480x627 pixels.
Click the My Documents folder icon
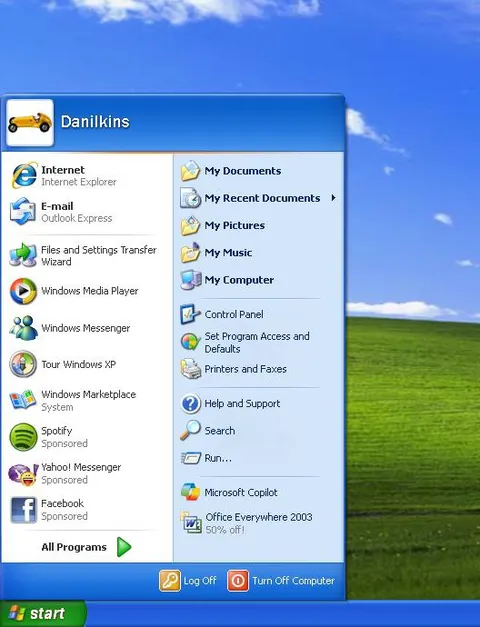[x=190, y=171]
